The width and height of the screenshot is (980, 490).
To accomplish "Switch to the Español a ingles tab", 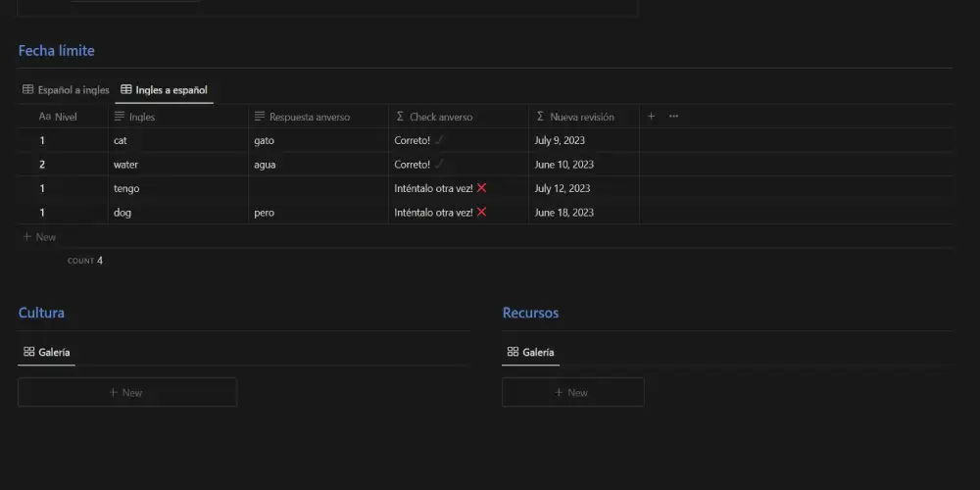I will pyautogui.click(x=66, y=90).
